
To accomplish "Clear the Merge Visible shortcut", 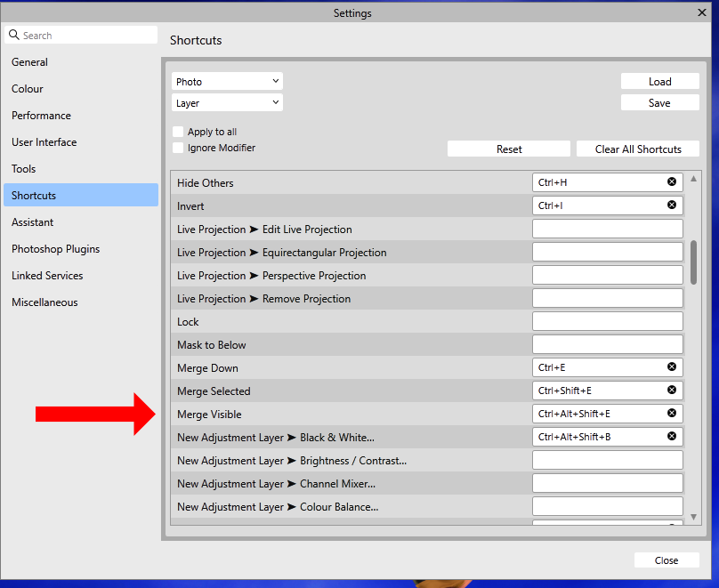I will [x=672, y=413].
